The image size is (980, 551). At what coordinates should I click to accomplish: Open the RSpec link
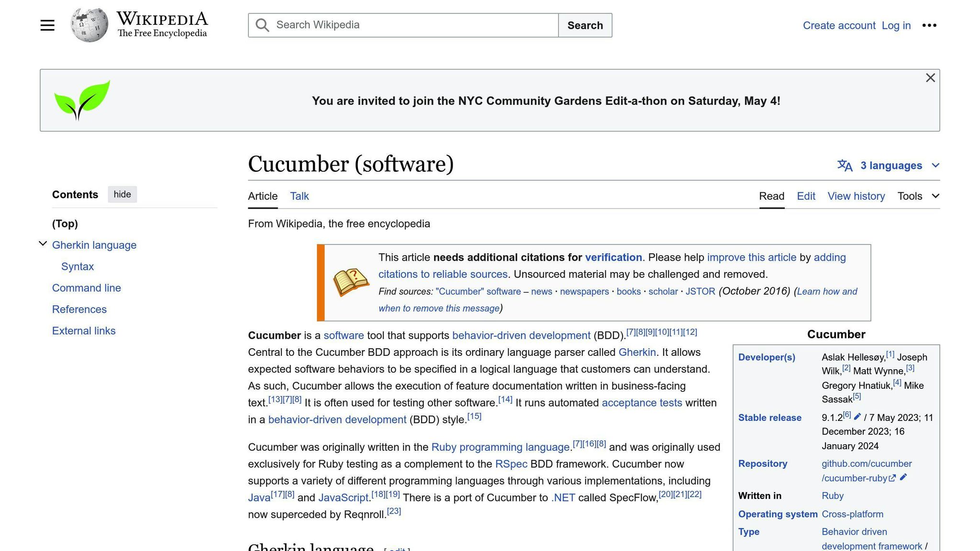click(511, 464)
